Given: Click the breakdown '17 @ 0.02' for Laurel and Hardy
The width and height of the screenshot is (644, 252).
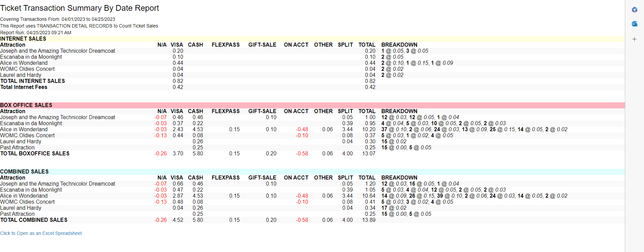Looking at the screenshot, I should pos(394,208).
